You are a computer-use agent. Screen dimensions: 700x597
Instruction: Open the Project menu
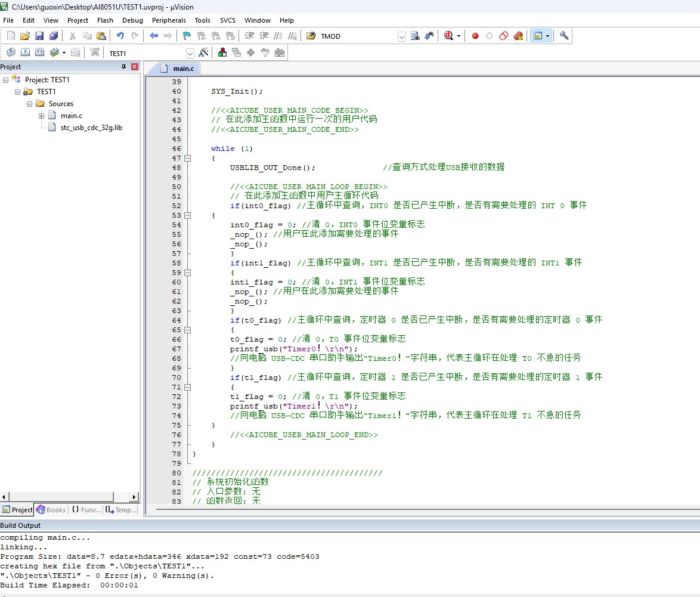78,20
